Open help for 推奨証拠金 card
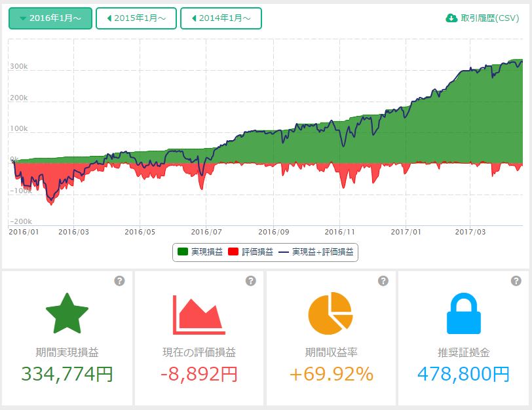The image size is (532, 410). pos(516,281)
